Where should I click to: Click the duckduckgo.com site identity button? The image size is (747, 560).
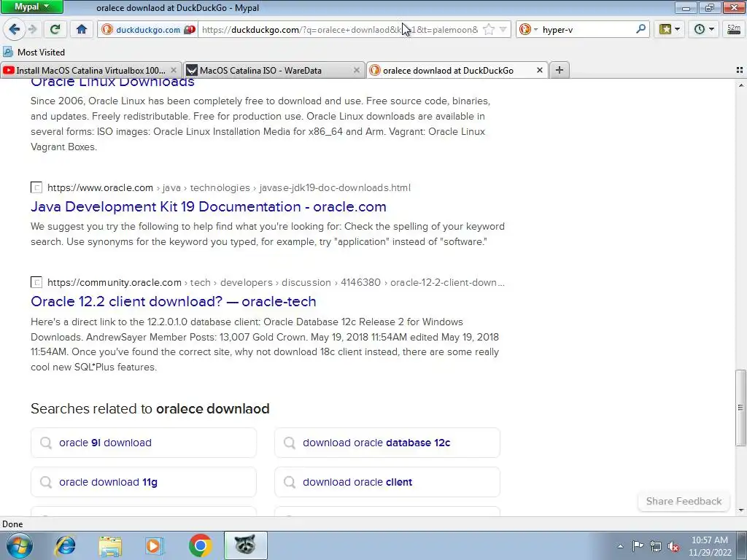coord(147,29)
